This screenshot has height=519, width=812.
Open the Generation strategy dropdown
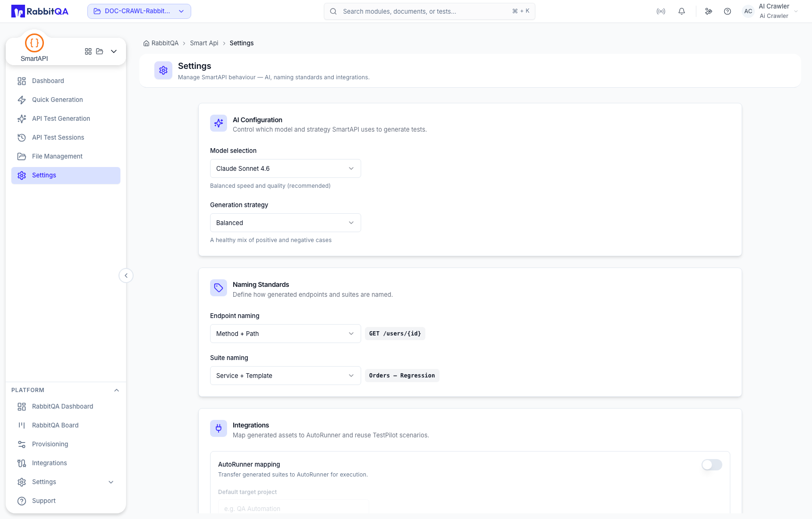[286, 223]
